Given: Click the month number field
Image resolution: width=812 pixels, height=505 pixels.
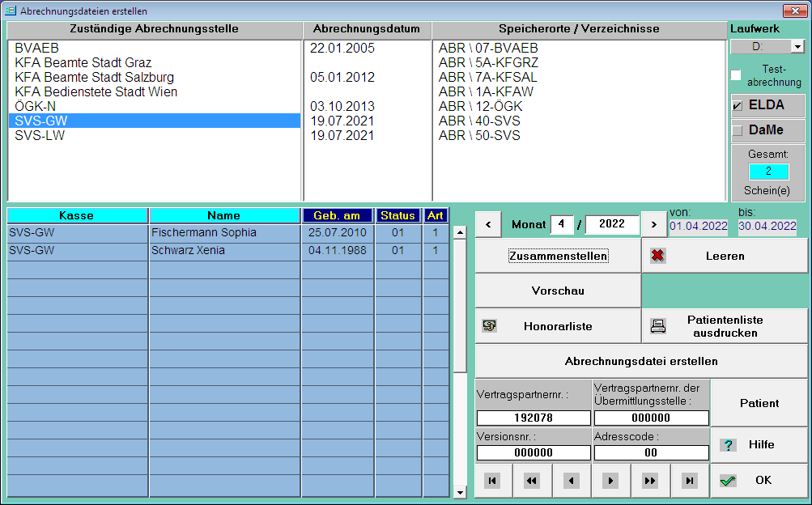Looking at the screenshot, I should click(562, 224).
